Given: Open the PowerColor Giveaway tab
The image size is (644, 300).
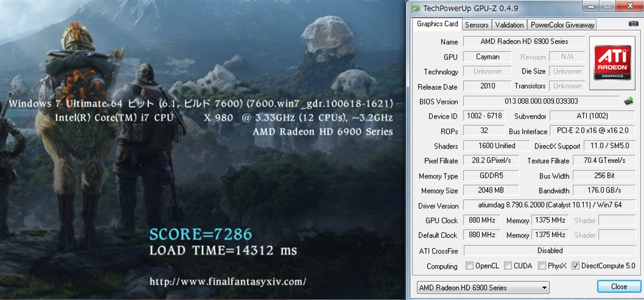Looking at the screenshot, I should pyautogui.click(x=562, y=25).
